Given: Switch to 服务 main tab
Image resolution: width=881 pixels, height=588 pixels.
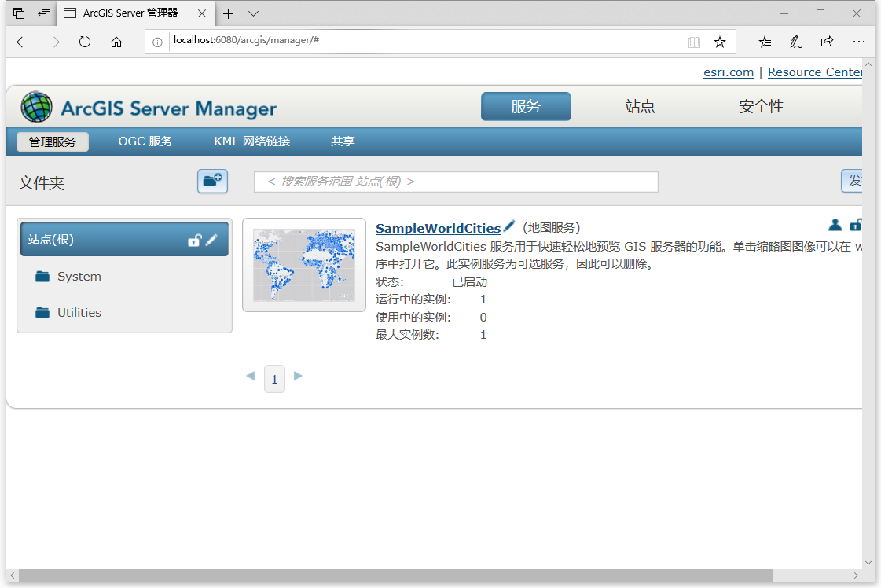Looking at the screenshot, I should coord(526,106).
